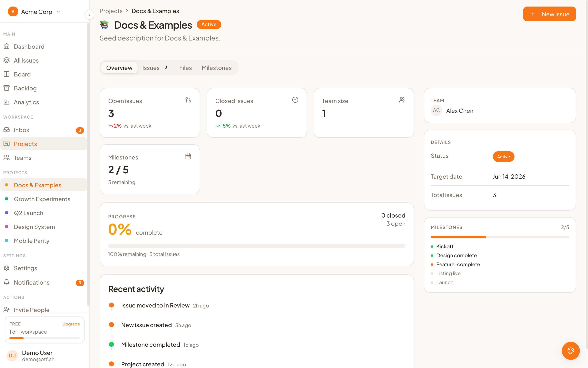This screenshot has width=588, height=368.
Task: Click the Projects breadcrumb link
Action: [111, 11]
